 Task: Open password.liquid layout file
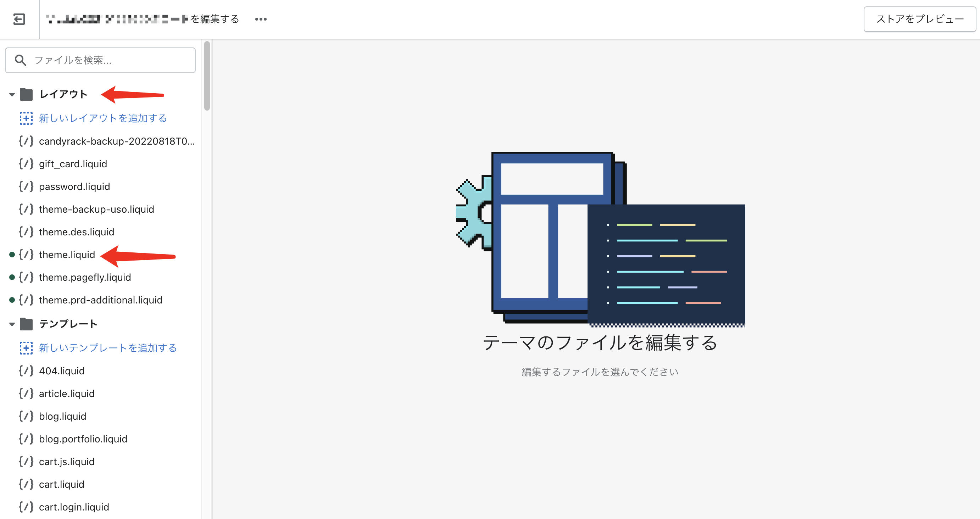74,186
